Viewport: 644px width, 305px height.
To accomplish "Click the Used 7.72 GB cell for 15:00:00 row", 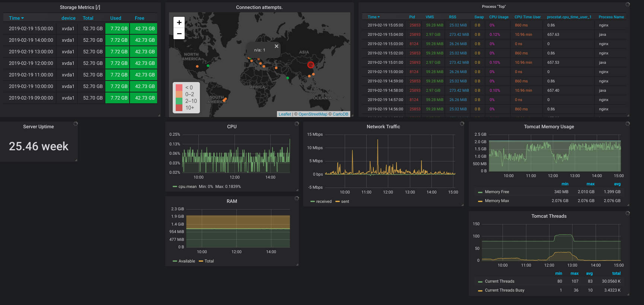I will coord(117,29).
